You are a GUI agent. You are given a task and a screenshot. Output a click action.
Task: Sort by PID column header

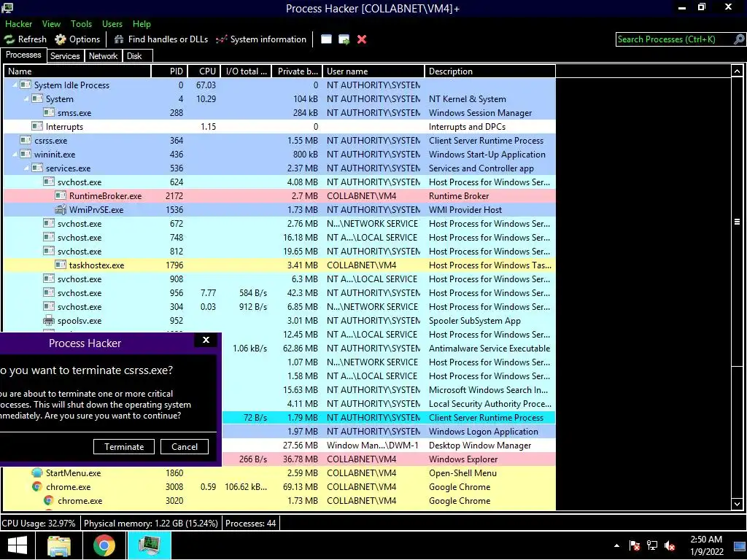click(169, 71)
